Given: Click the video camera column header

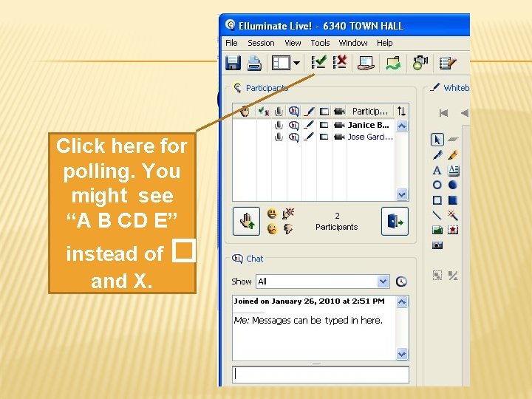Looking at the screenshot, I should tap(339, 112).
